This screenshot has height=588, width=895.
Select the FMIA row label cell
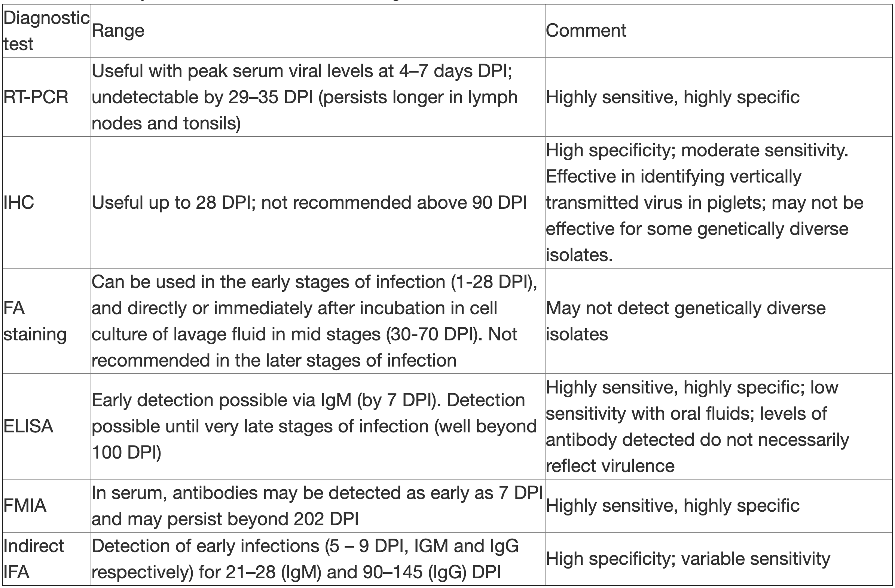[x=25, y=506]
